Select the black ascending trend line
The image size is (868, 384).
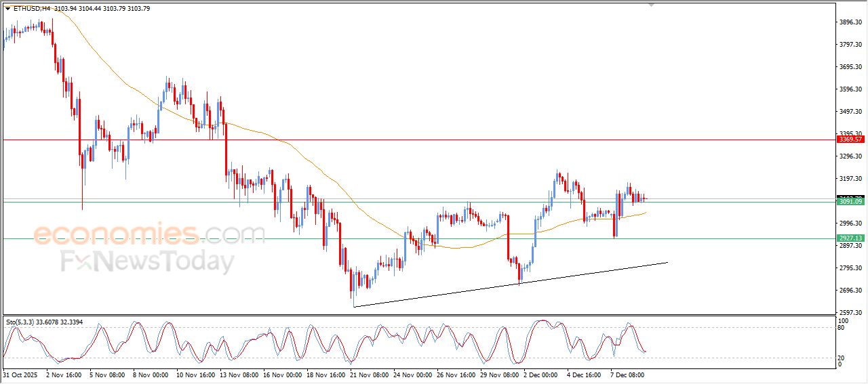[x=509, y=284]
